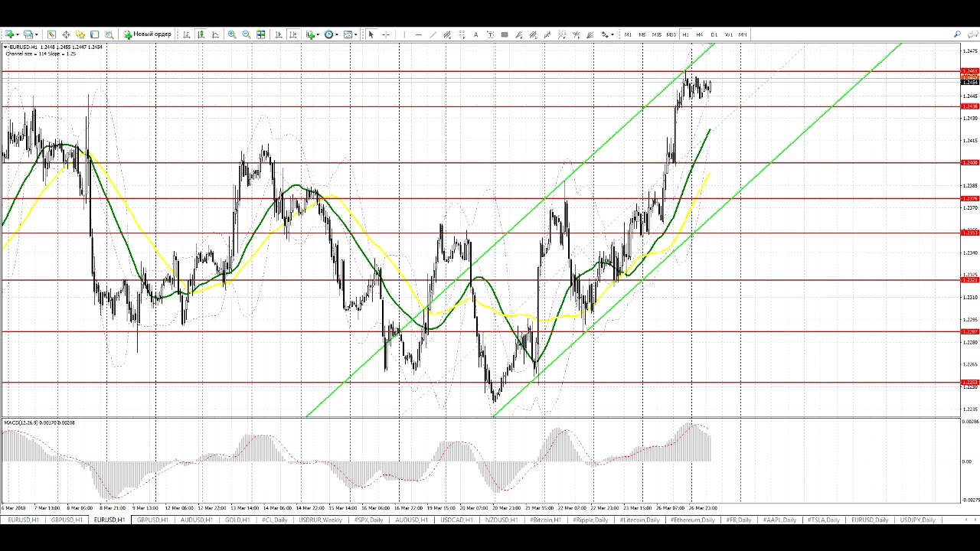Screen dimensions: 980x551
Task: Select the Trendline tool
Action: point(433,34)
